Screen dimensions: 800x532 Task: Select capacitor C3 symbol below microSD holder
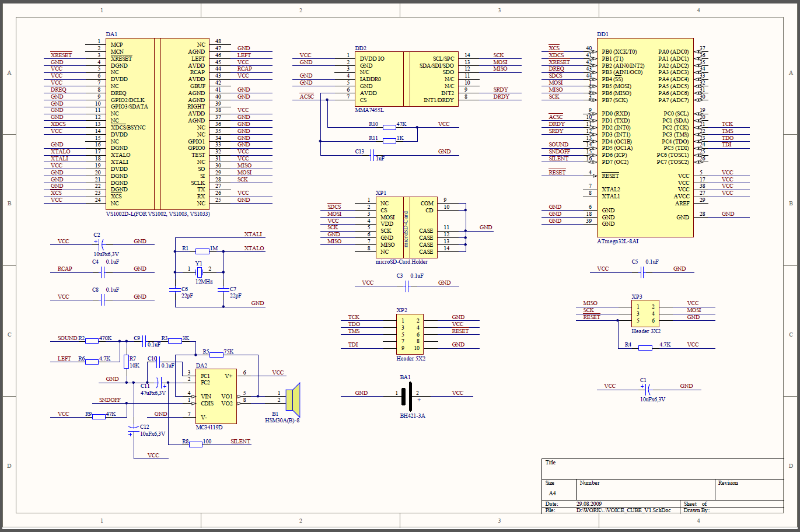tap(407, 286)
